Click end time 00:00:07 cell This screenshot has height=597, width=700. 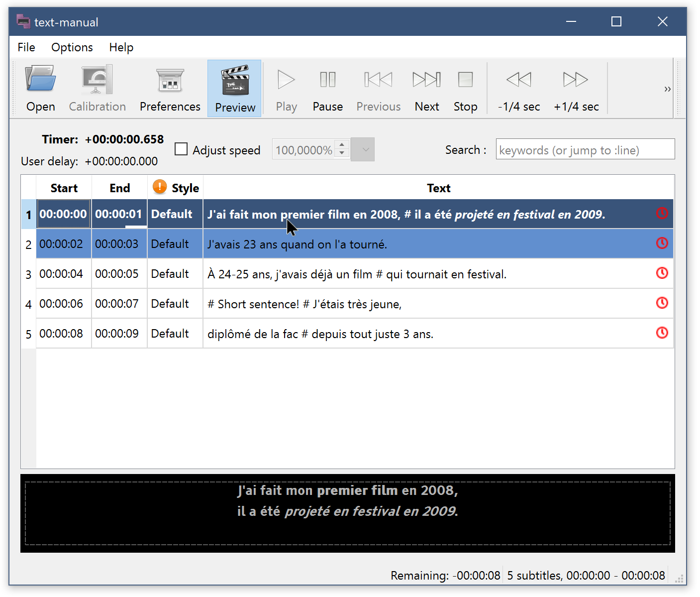[x=119, y=304]
